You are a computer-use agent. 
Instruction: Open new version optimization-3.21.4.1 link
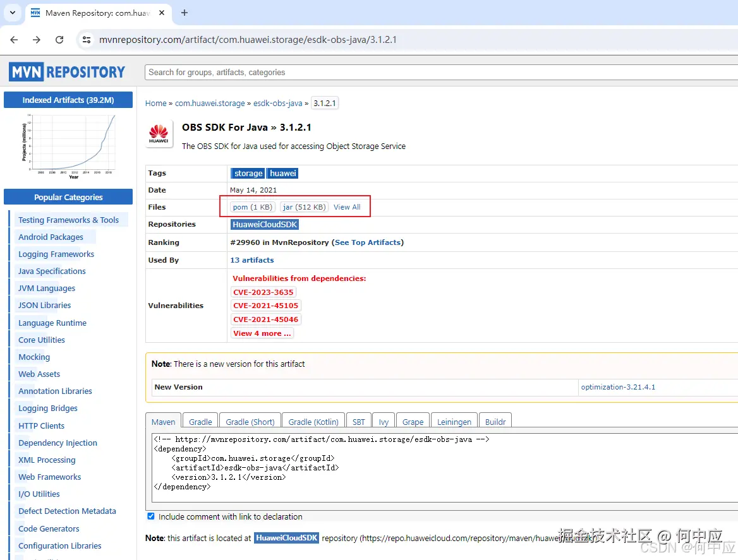pyautogui.click(x=618, y=387)
